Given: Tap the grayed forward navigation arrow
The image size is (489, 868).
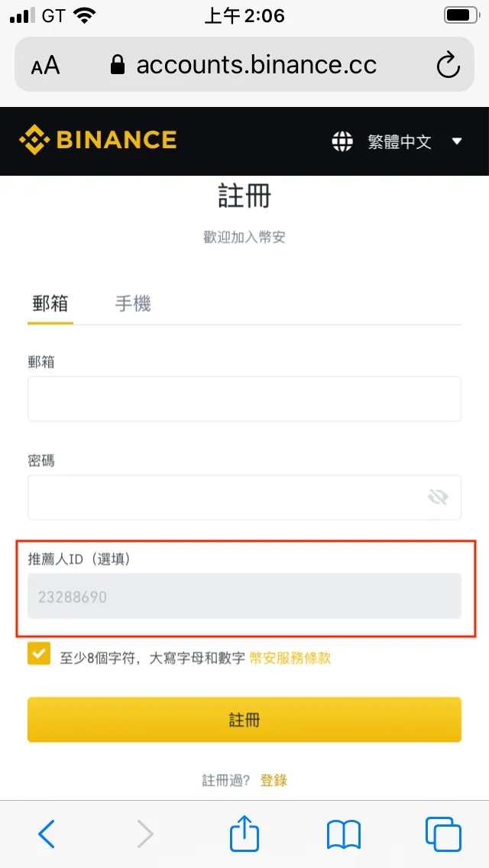Looking at the screenshot, I should click(x=144, y=834).
